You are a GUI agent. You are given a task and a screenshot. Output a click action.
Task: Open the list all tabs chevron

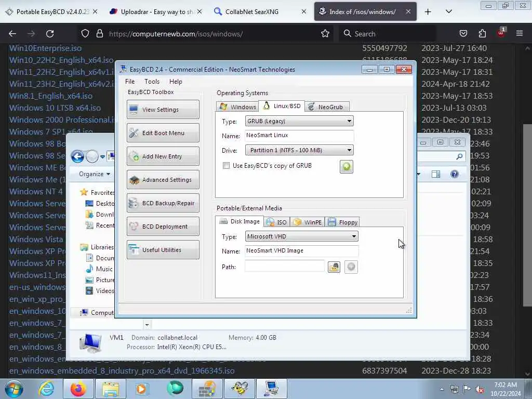448,12
